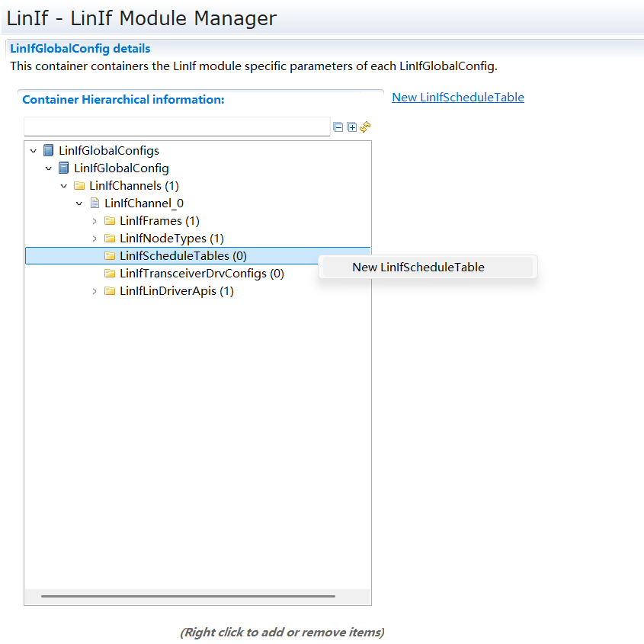Click inside the tree filter text box
Image resolution: width=644 pixels, height=644 pixels.
point(175,127)
